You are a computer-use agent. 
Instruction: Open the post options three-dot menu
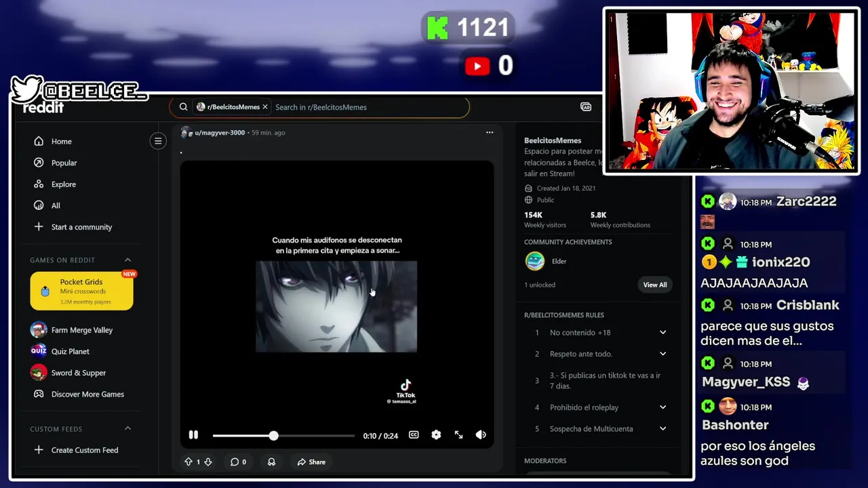[x=490, y=132]
